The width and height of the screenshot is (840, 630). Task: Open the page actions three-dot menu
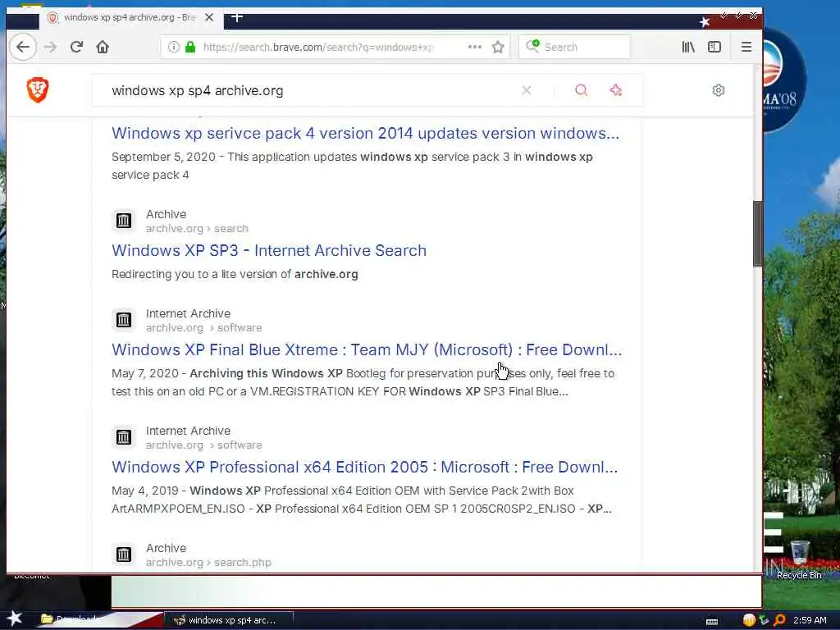(x=475, y=47)
